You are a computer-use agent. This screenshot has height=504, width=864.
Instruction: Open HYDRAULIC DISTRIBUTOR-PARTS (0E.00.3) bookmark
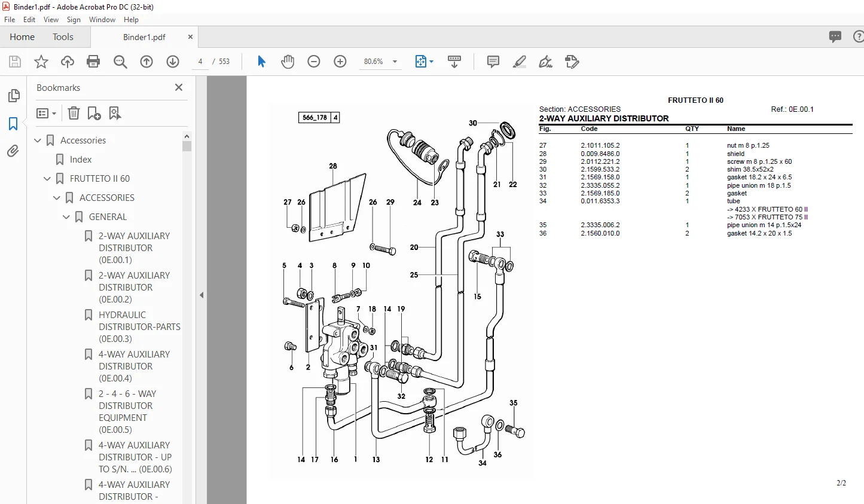point(139,327)
